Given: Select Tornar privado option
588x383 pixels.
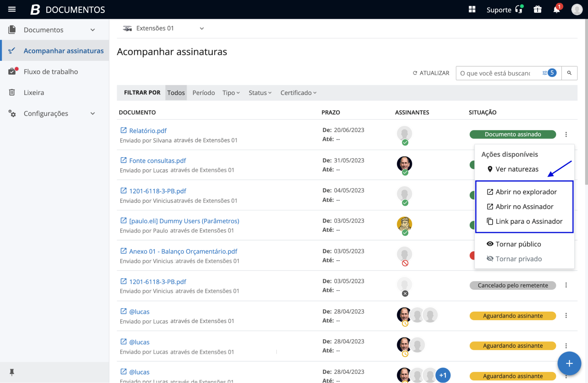Looking at the screenshot, I should click(518, 259).
